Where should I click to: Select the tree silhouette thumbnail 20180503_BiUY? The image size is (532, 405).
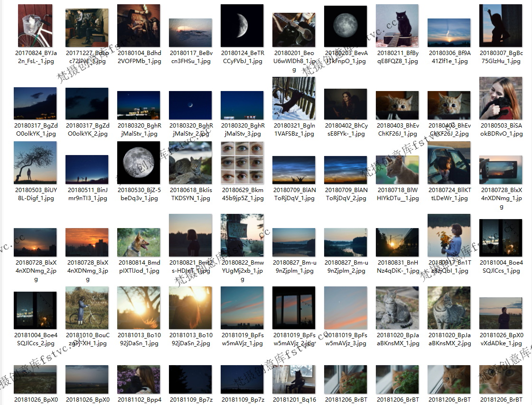pos(35,163)
